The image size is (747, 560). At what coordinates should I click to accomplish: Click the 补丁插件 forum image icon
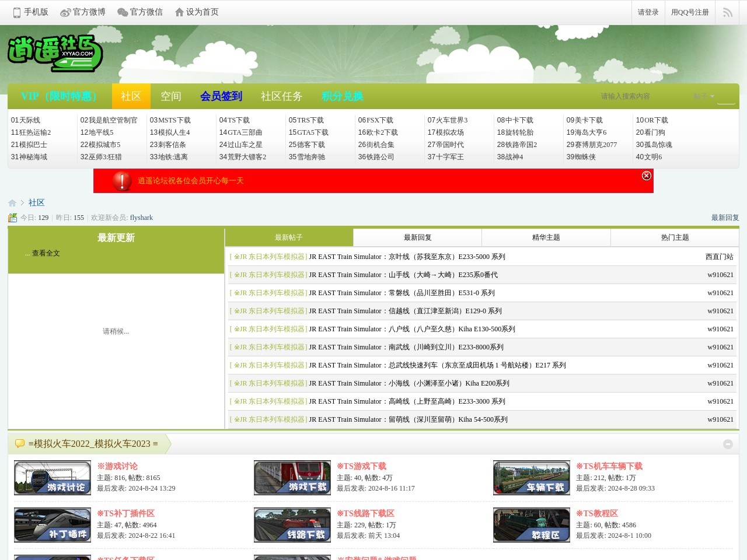tap(53, 525)
